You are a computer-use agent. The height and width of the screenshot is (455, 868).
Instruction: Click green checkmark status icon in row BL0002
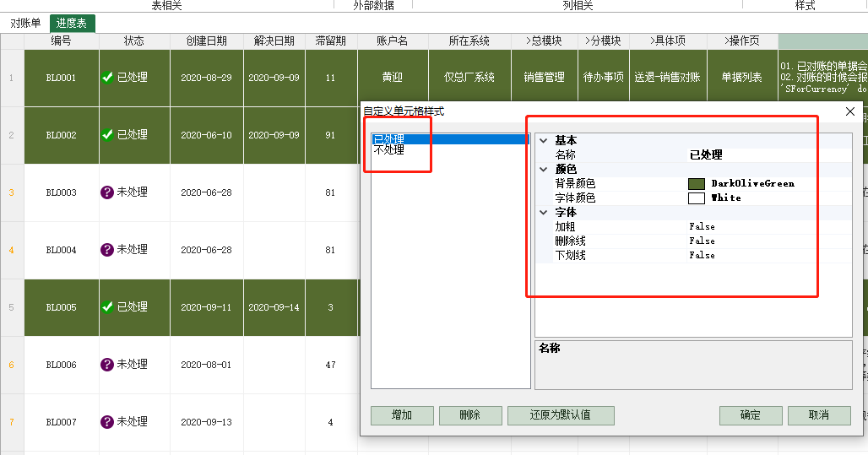(x=107, y=135)
